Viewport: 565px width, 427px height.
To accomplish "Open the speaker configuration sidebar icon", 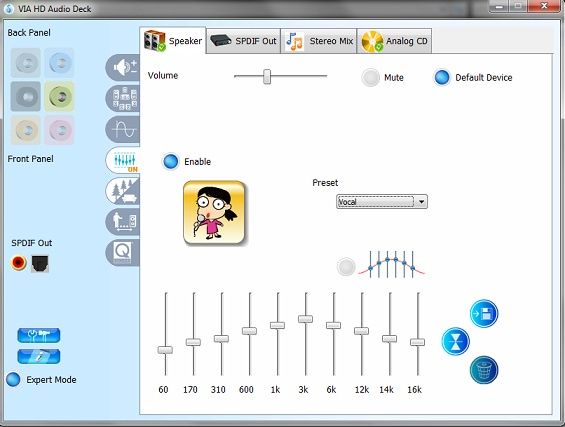I will (x=123, y=98).
